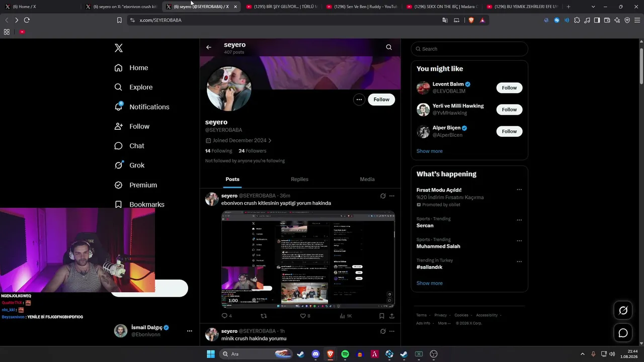Open the tab search dropdown arrow

593,7
